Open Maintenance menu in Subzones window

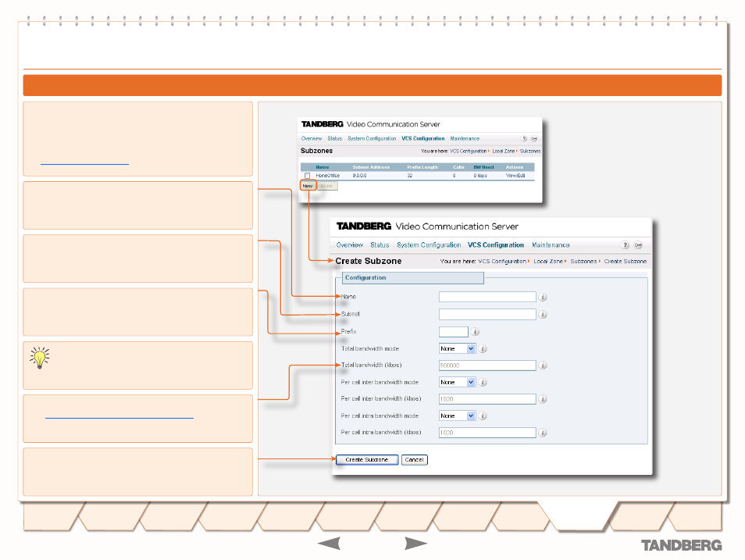465,139
